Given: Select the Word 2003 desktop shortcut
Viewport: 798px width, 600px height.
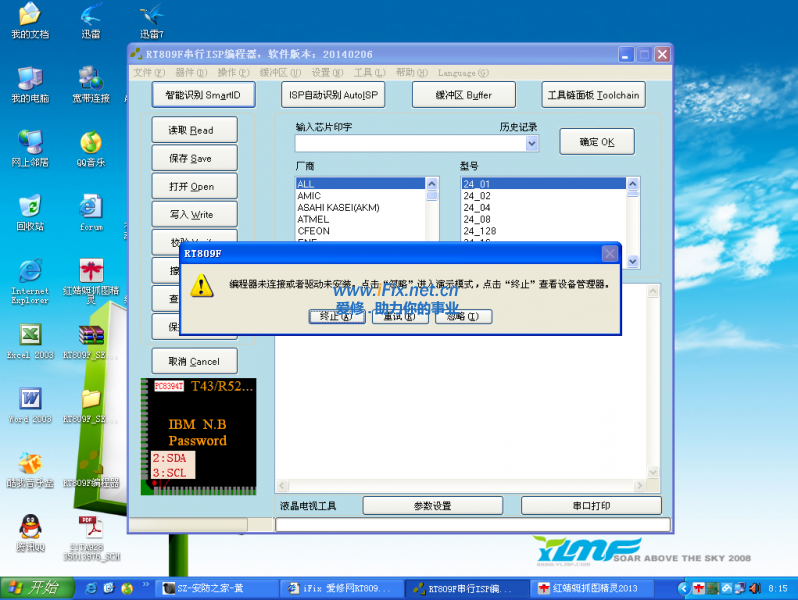Looking at the screenshot, I should pos(30,402).
